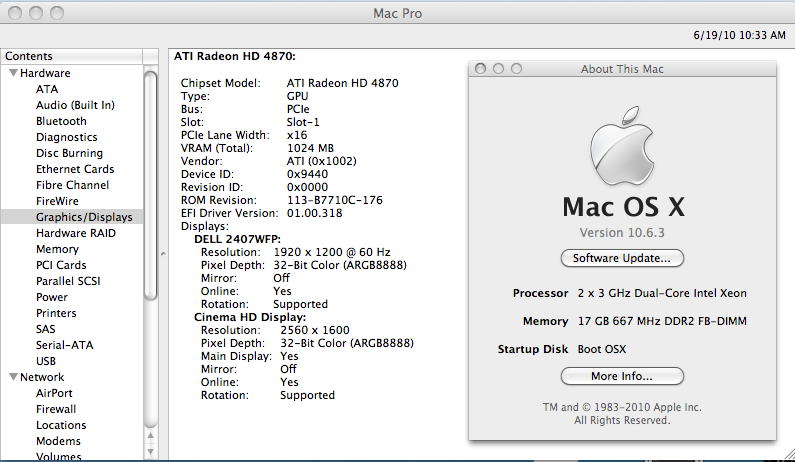Click the More Info... button
This screenshot has width=795, height=462.
click(x=622, y=376)
